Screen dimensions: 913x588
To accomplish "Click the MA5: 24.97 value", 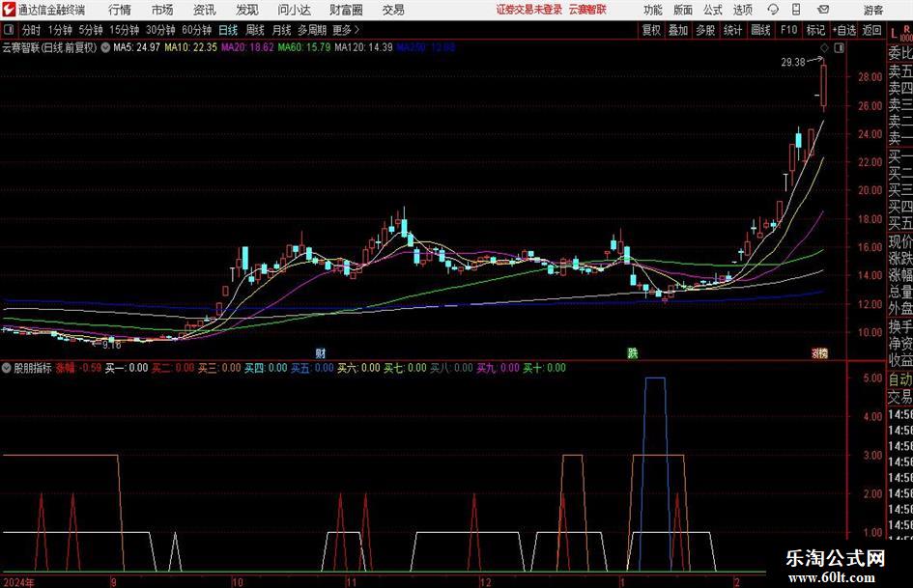I will coord(136,47).
